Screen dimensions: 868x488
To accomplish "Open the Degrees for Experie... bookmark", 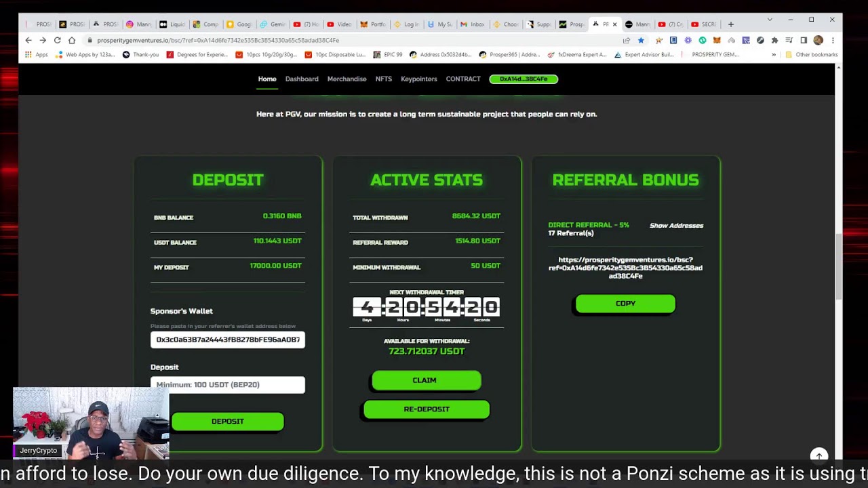I will (197, 54).
